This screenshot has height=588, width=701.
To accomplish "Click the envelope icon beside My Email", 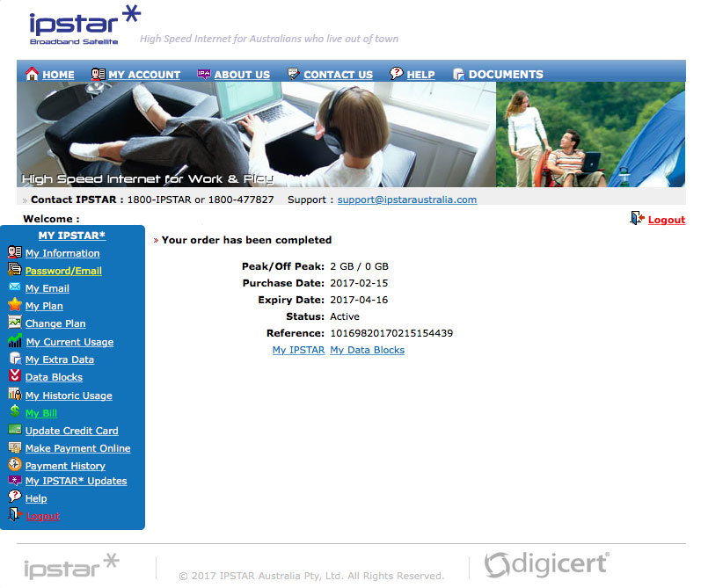I will 15,287.
